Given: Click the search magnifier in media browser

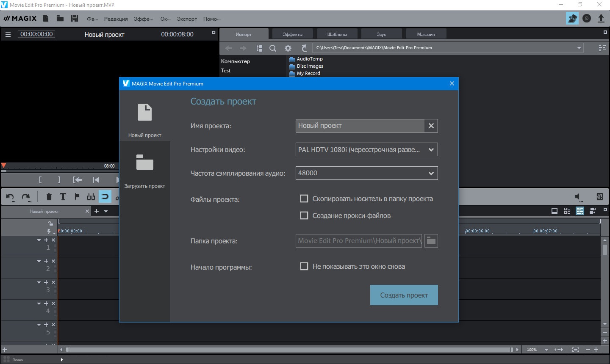Looking at the screenshot, I should point(273,48).
